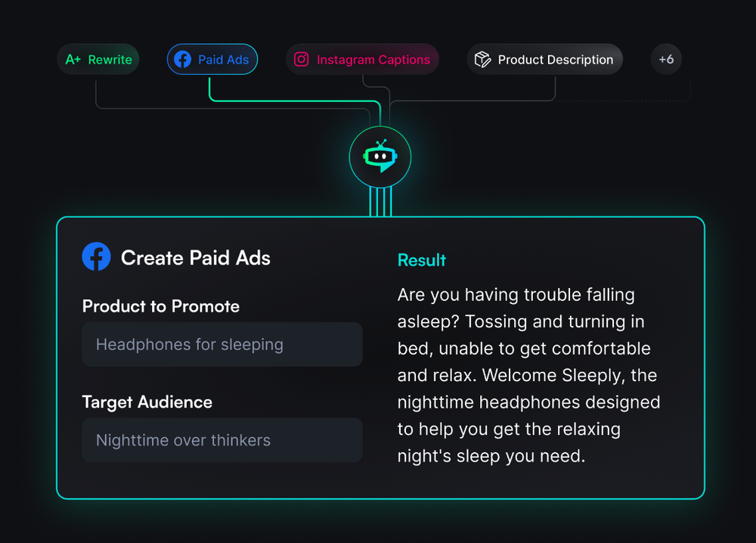Click the Instagram camera icon
The width and height of the screenshot is (756, 543).
[302, 58]
